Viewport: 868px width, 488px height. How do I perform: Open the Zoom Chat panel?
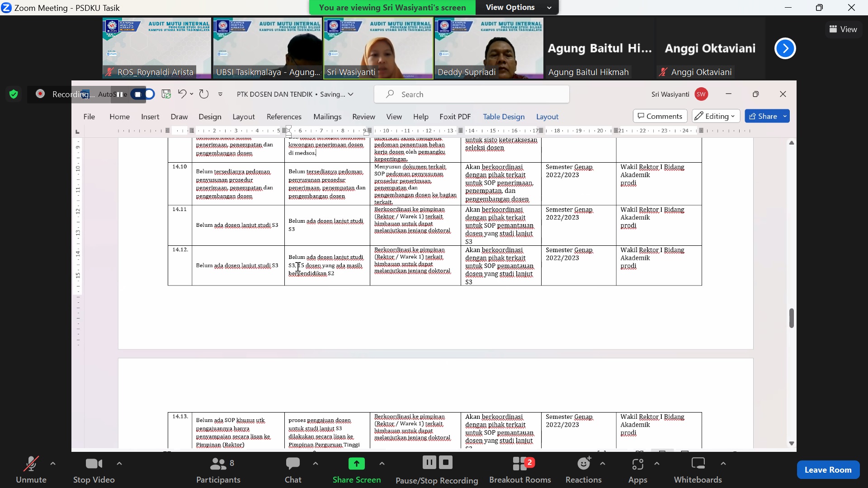click(x=293, y=470)
